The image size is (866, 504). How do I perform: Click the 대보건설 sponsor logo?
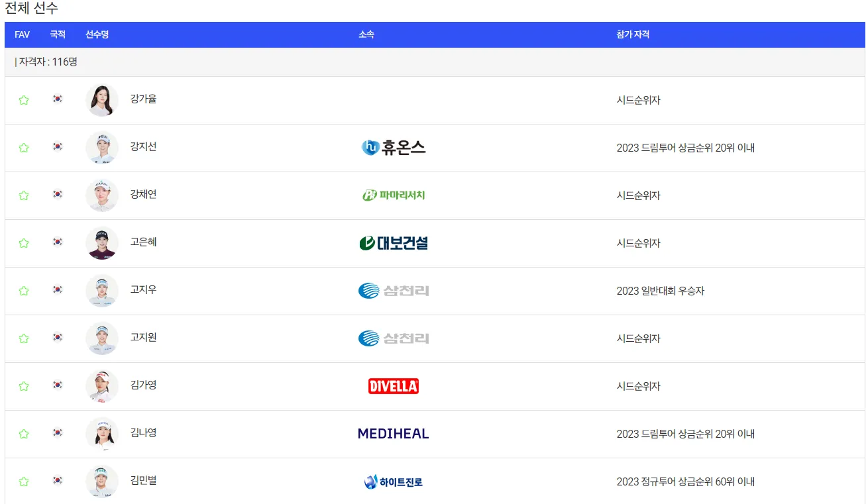click(394, 243)
